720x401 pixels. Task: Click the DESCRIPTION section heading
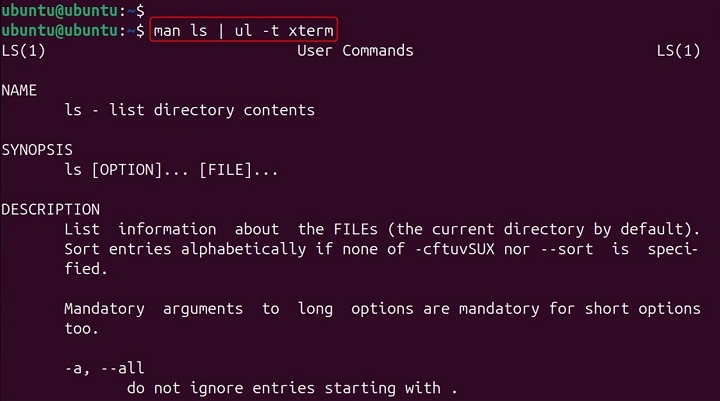click(50, 210)
